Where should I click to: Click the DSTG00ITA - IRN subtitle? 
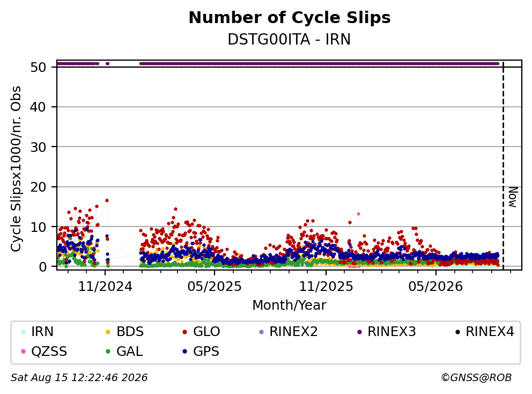(x=289, y=40)
